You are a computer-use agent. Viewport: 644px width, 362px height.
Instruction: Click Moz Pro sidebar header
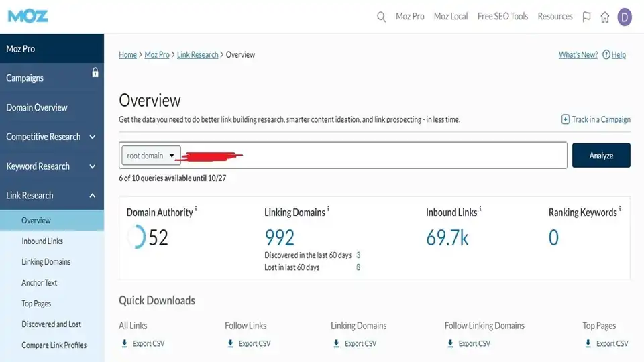[52, 48]
